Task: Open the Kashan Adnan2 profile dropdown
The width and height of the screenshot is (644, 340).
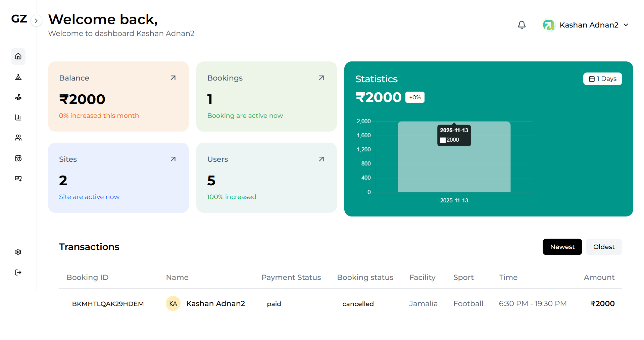Action: 586,25
